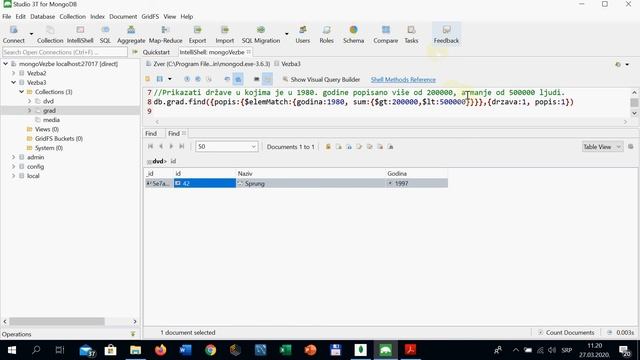Select the media collection
This screenshot has height=360, width=640.
pyautogui.click(x=51, y=120)
